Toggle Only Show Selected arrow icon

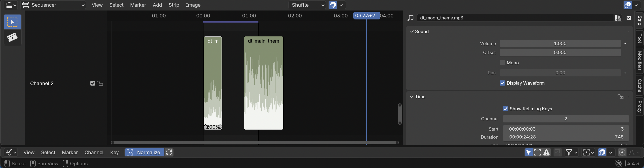(x=529, y=152)
